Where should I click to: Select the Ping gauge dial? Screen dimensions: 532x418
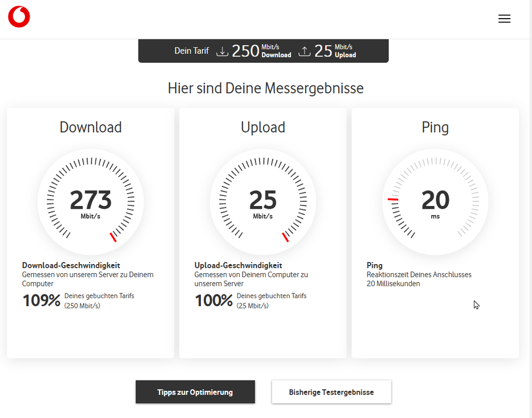point(435,202)
